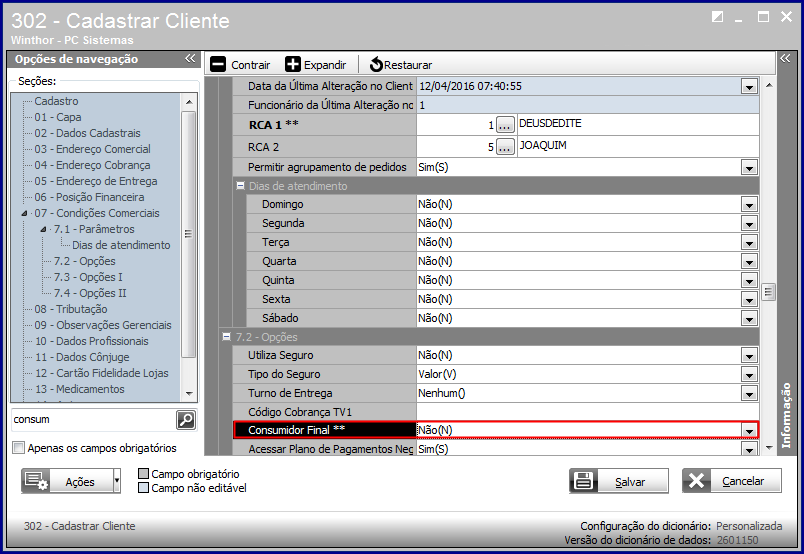Viewport: 804px width, 554px height.
Task: Open Utiliza Seguro dropdown arrow
Action: (749, 355)
